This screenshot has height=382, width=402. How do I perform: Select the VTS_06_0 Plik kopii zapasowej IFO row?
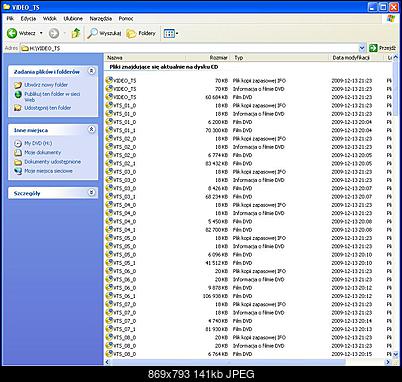click(248, 271)
